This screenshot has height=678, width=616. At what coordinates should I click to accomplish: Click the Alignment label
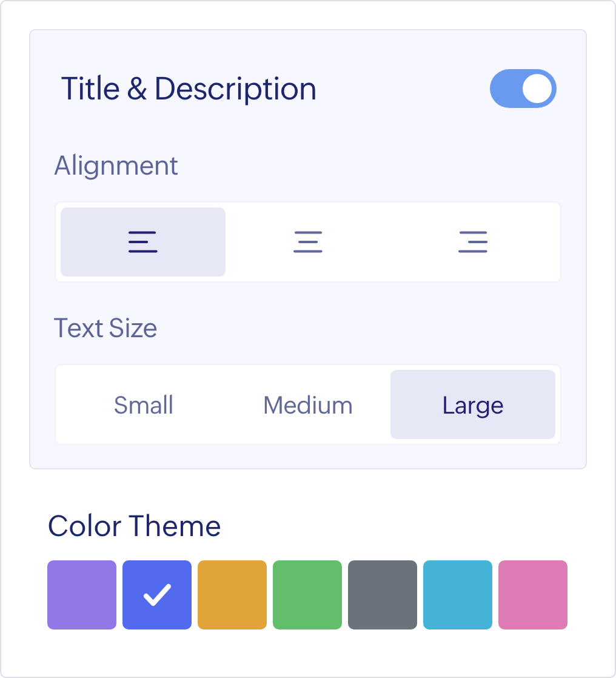coord(116,166)
